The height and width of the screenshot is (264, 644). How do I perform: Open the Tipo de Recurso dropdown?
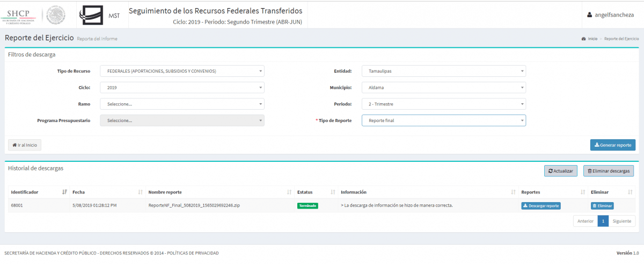[182, 71]
